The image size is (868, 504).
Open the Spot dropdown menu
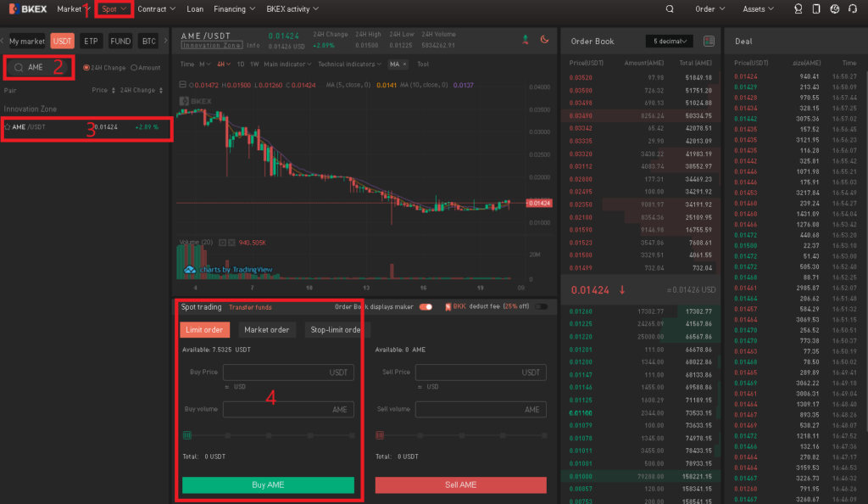point(114,8)
